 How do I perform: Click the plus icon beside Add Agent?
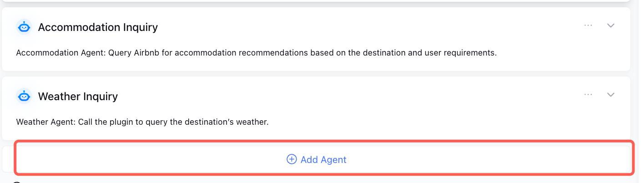pos(292,159)
